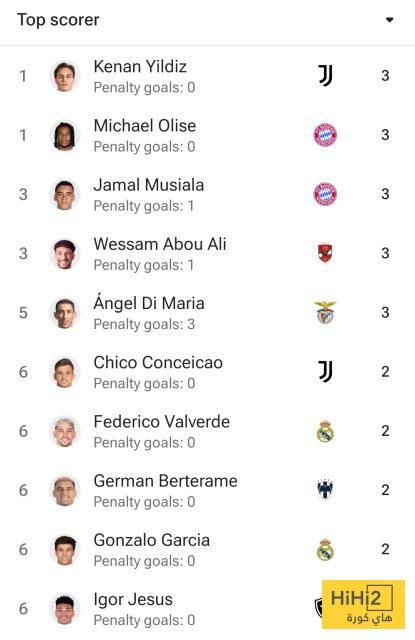Click the Bayern Munich logo beside Michael Olise
The height and width of the screenshot is (640, 415).
325,135
